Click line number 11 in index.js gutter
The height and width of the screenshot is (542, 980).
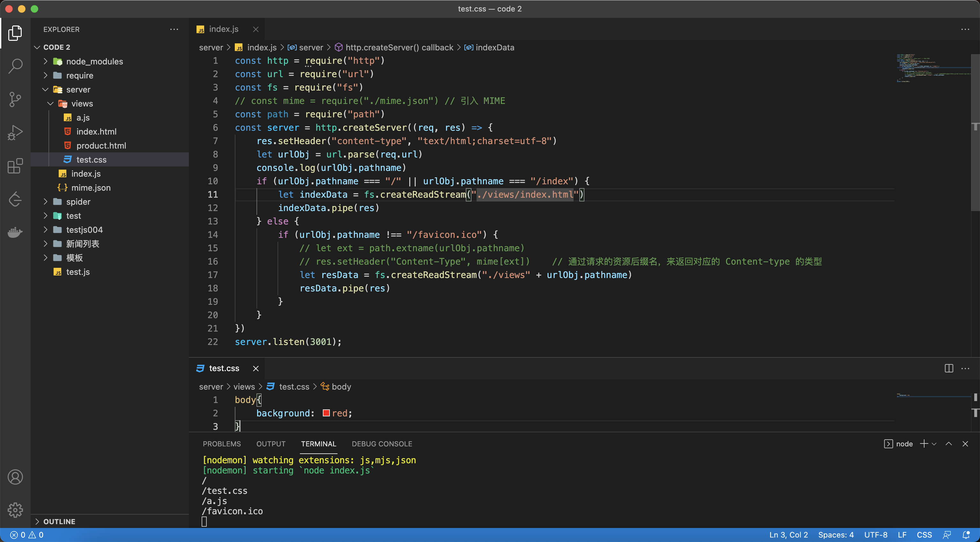[x=213, y=194]
